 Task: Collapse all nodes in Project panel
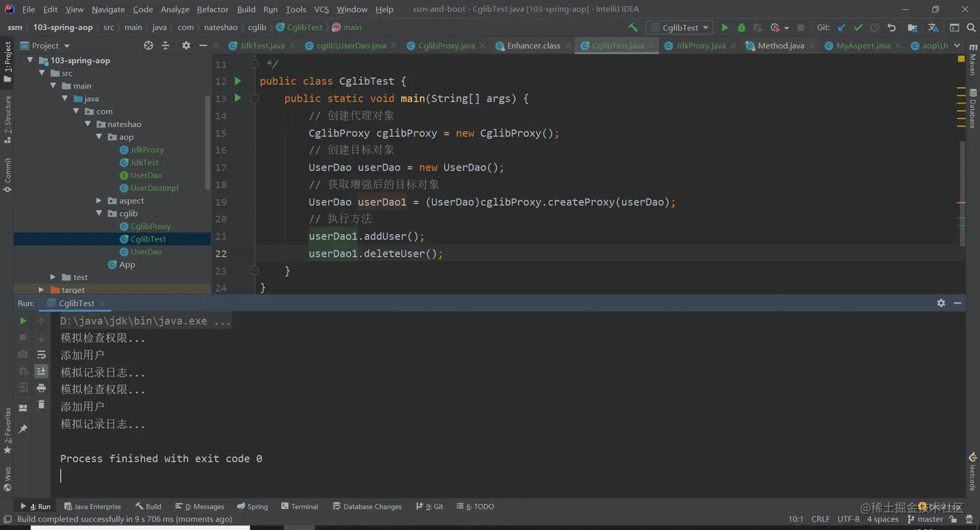tap(165, 45)
